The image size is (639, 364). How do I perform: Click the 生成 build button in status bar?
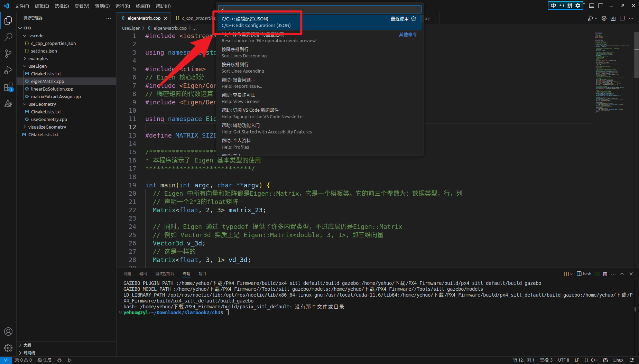[45, 360]
